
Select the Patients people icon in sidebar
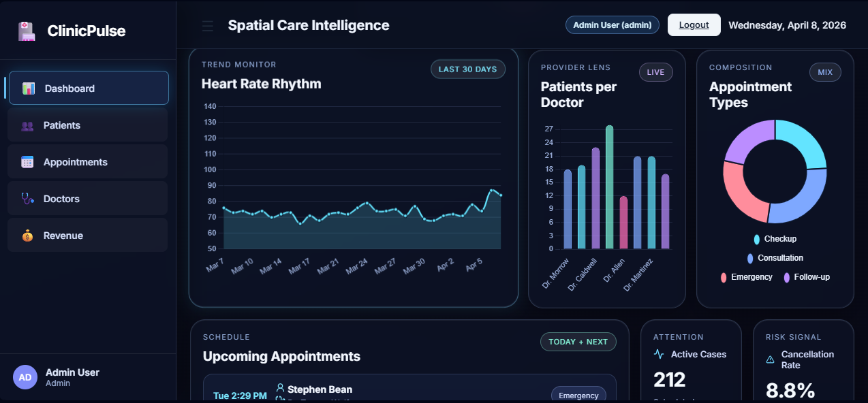(28, 125)
